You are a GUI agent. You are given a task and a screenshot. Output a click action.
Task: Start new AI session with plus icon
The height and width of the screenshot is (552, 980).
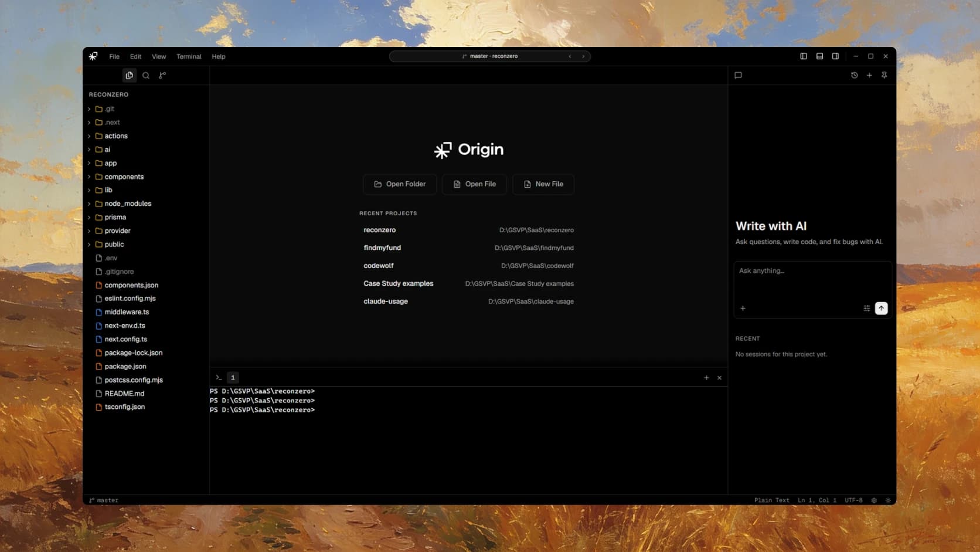[x=869, y=75]
